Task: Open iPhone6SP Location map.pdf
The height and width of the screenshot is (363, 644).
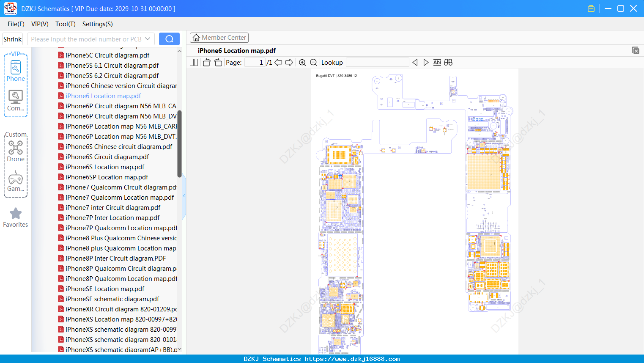Action: tap(107, 177)
